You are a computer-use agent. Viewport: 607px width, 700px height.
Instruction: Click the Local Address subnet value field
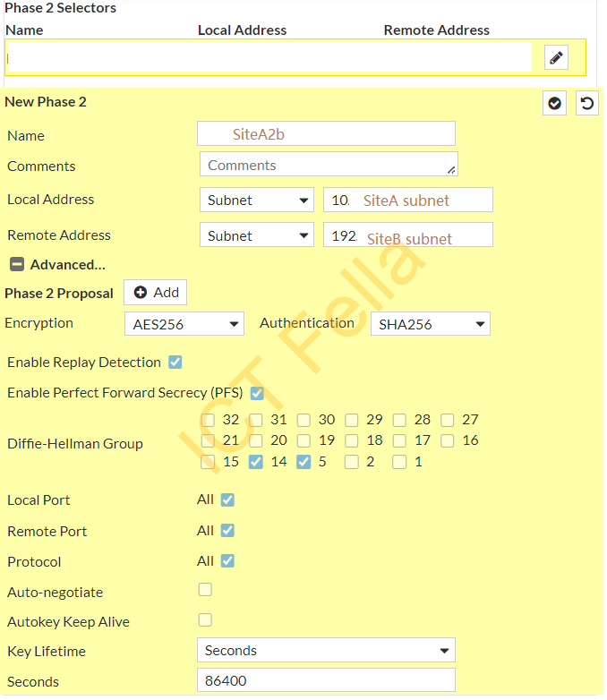tap(408, 200)
